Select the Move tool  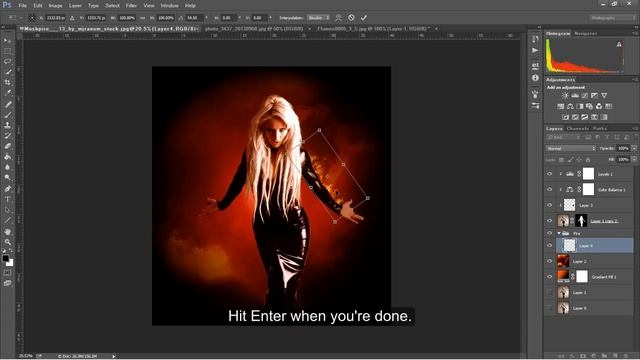[x=7, y=40]
